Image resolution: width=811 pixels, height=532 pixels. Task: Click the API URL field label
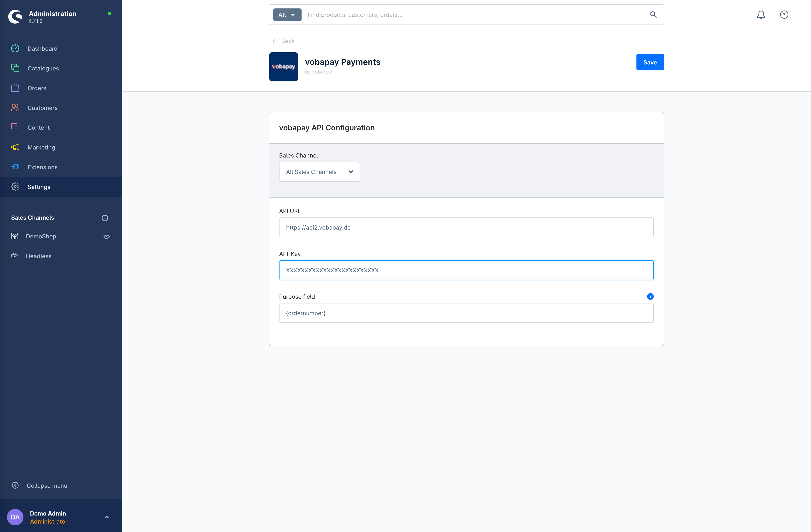[x=290, y=211]
